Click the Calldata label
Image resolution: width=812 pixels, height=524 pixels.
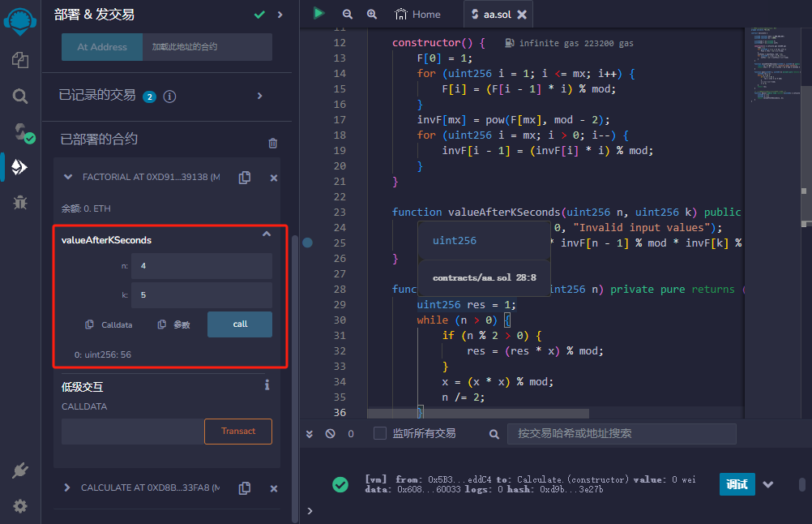point(117,325)
